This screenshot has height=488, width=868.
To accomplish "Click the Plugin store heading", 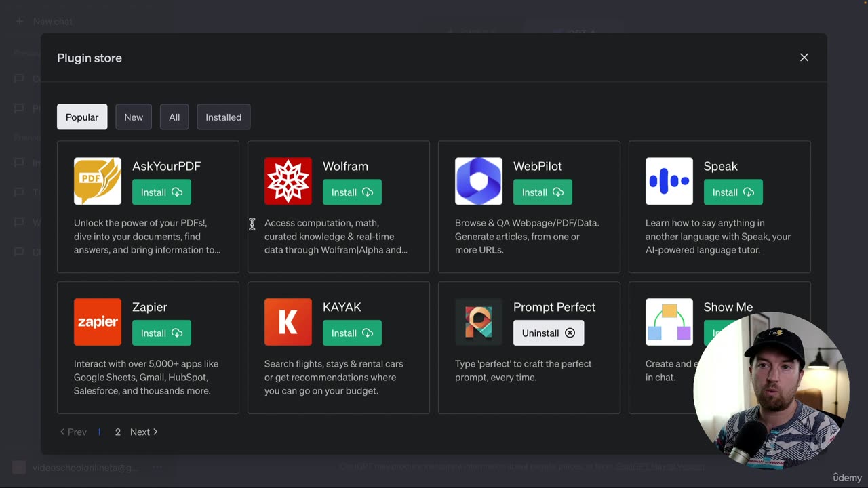I will click(90, 58).
